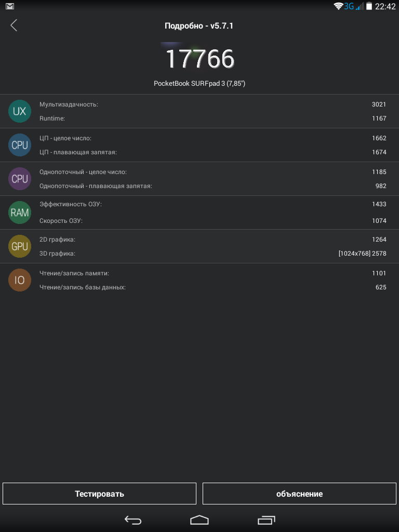
Task: Select the UX category icon
Action: [x=20, y=111]
